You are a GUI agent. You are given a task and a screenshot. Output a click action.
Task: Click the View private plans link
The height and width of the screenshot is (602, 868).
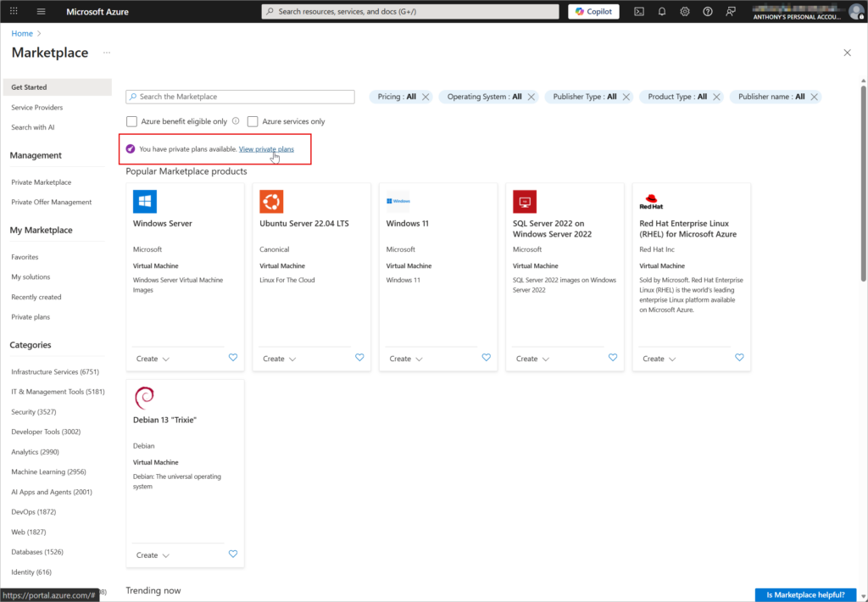tap(266, 149)
